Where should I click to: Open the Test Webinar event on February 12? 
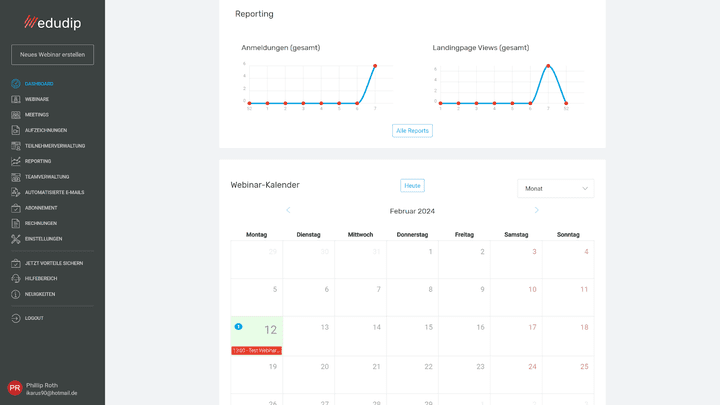[257, 350]
